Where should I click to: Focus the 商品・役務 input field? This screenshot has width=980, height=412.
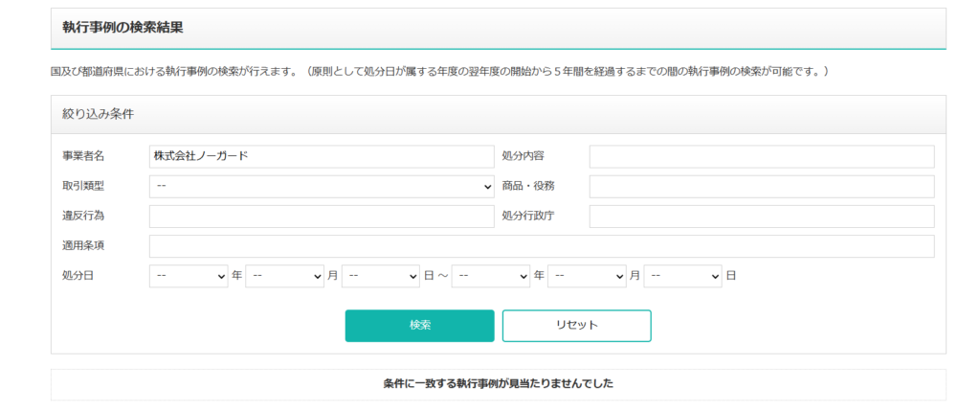(762, 187)
